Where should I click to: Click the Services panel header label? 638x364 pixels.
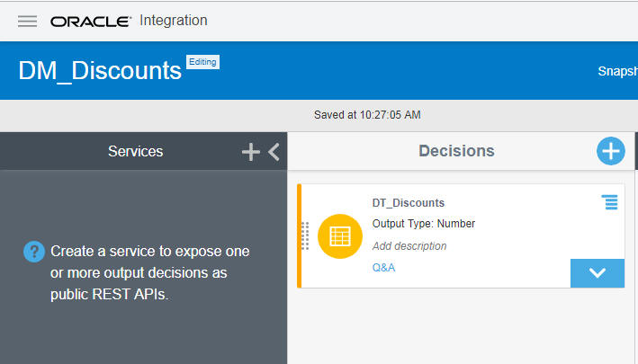135,152
